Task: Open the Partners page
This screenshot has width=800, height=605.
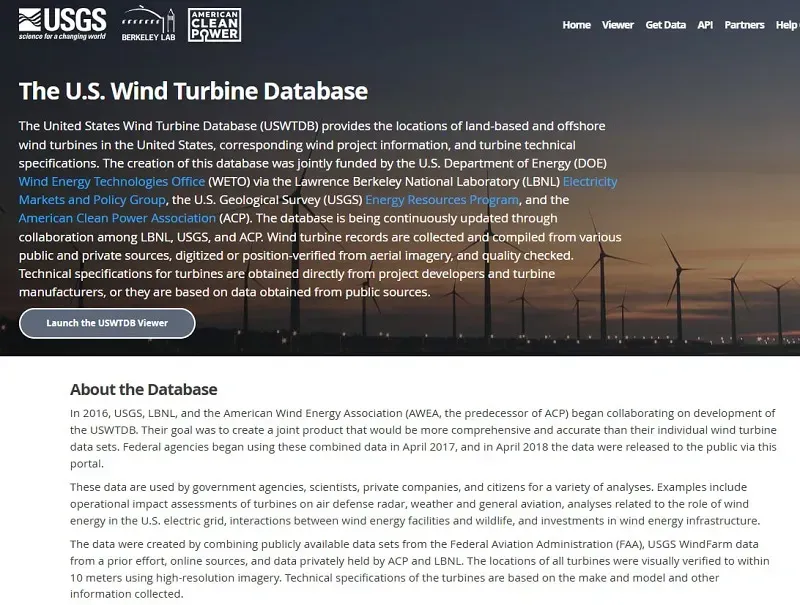Action: (x=744, y=24)
